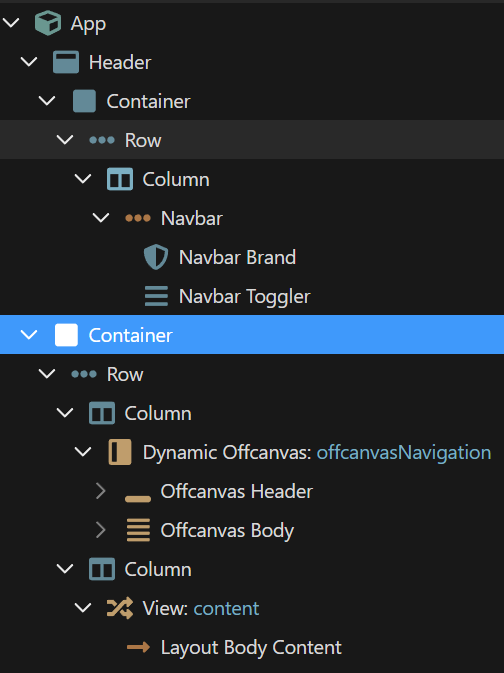The image size is (504, 673).
Task: Collapse the Navbar node chevron
Action: 101,218
